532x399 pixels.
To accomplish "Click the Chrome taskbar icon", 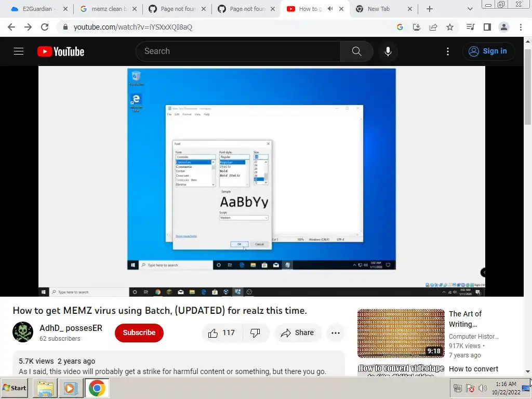I will tap(97, 388).
